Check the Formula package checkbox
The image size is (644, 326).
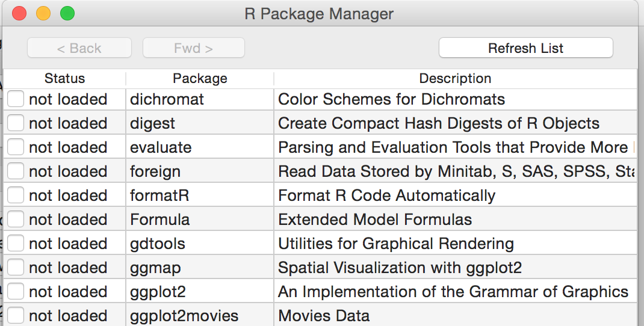pyautogui.click(x=16, y=220)
